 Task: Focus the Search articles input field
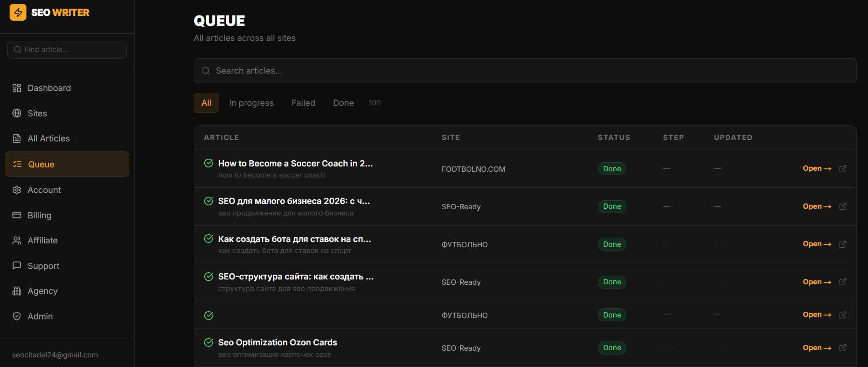point(525,71)
